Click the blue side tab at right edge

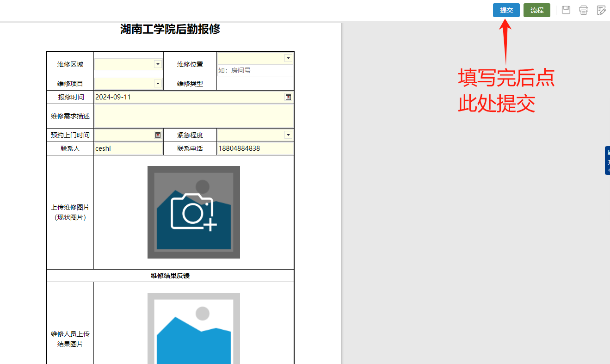pos(607,160)
